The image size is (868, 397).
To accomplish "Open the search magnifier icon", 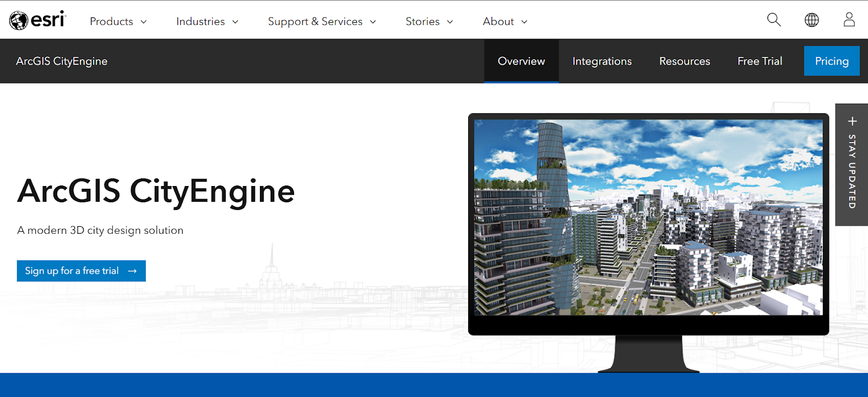I will pos(774,20).
